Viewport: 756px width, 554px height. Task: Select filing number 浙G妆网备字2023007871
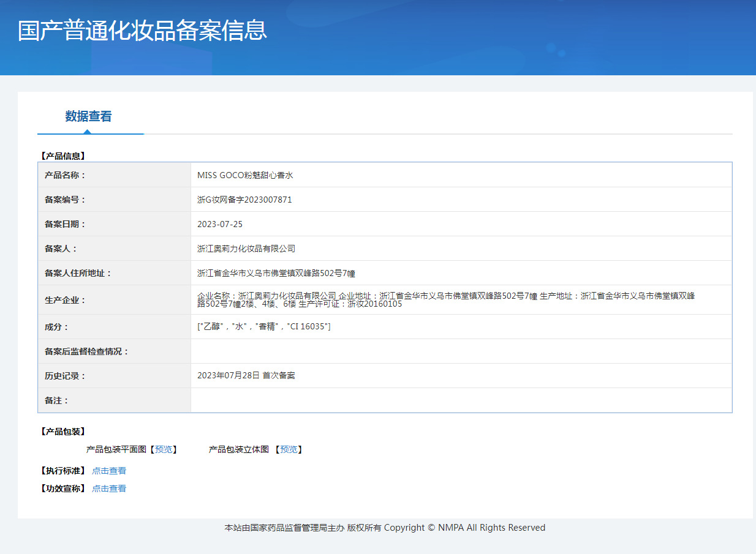pos(244,200)
